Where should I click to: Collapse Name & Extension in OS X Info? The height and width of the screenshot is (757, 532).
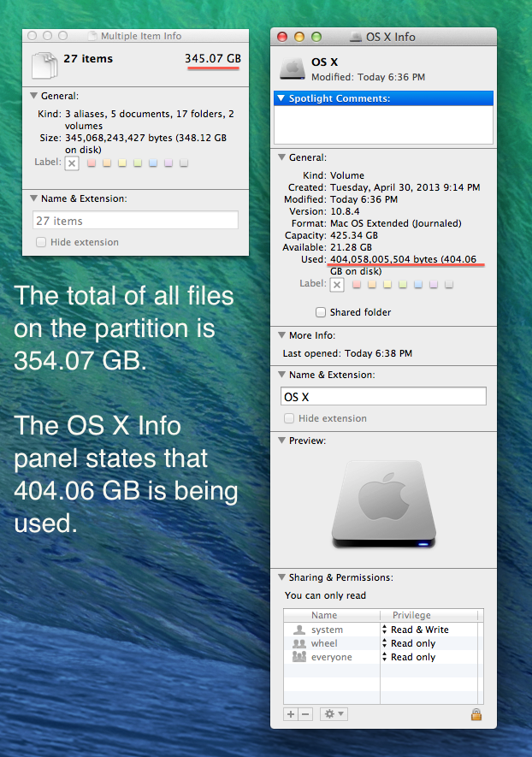pyautogui.click(x=282, y=374)
